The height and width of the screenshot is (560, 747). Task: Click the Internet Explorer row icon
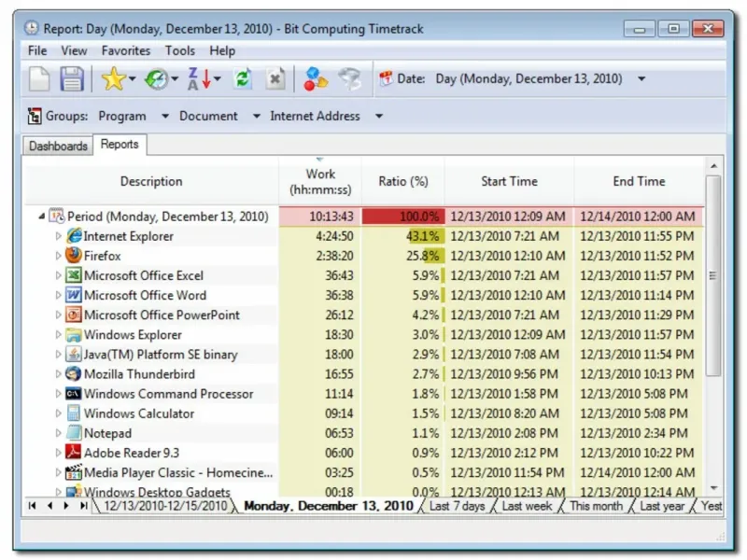(74, 236)
